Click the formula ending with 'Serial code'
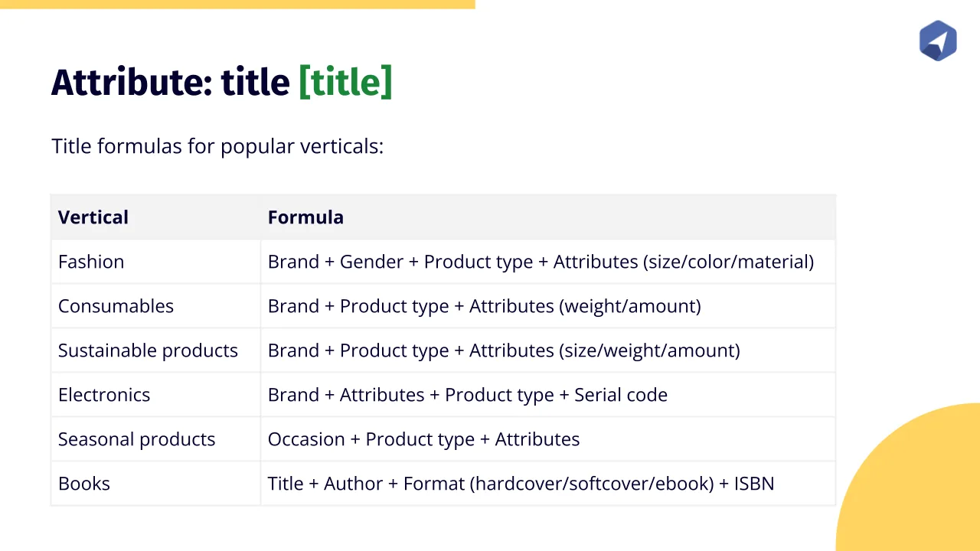The height and width of the screenshot is (551, 980). [467, 395]
